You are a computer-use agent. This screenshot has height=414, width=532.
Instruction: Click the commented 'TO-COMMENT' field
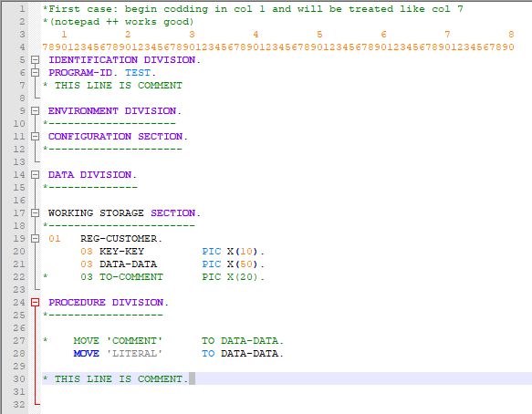click(x=131, y=277)
